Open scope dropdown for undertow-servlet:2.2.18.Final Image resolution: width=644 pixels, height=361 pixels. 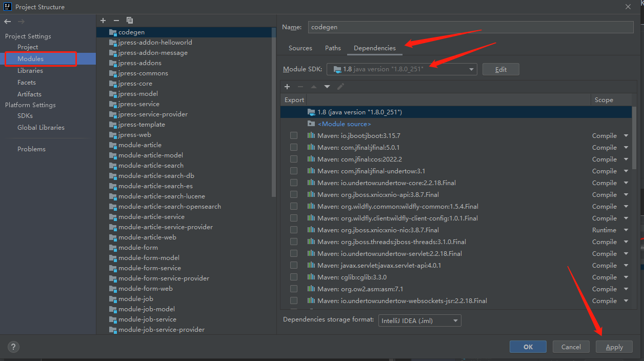coord(626,253)
